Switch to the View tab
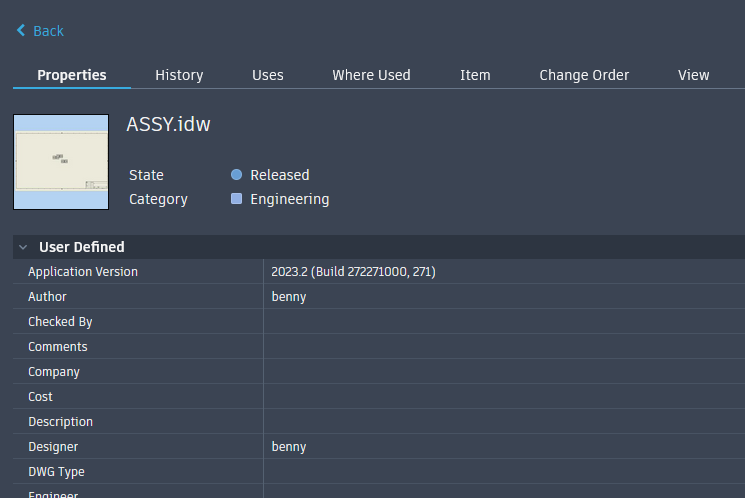The width and height of the screenshot is (745, 498). [x=694, y=75]
